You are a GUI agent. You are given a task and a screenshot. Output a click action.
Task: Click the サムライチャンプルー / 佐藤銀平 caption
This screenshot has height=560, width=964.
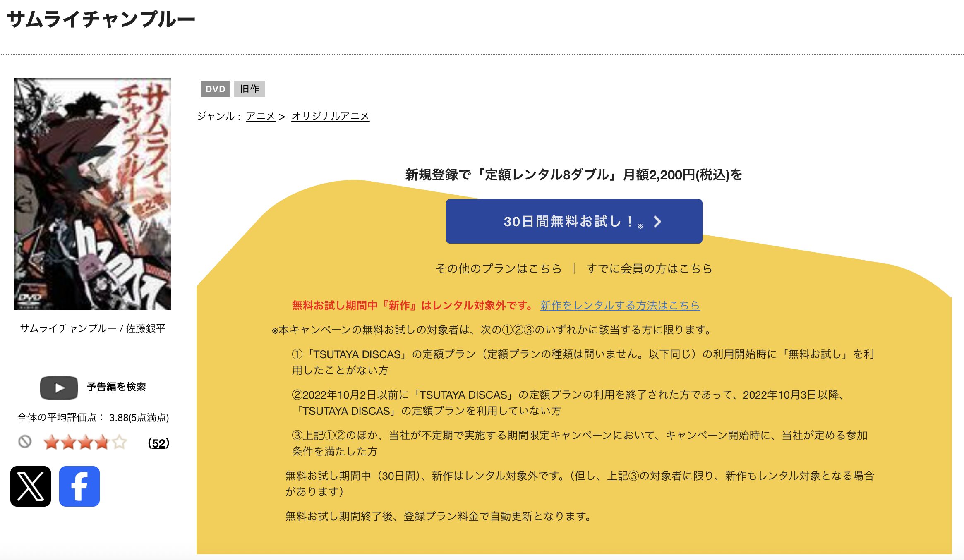(x=93, y=328)
